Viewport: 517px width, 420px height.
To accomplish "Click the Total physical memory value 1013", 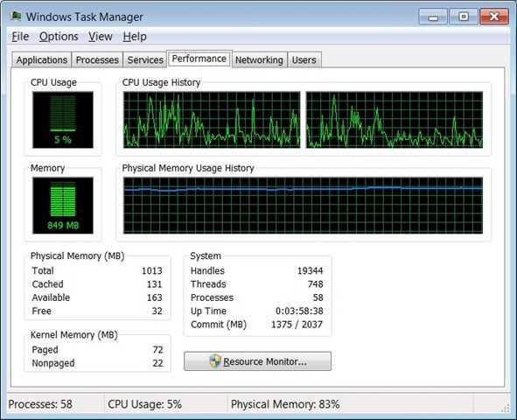I will click(x=152, y=271).
